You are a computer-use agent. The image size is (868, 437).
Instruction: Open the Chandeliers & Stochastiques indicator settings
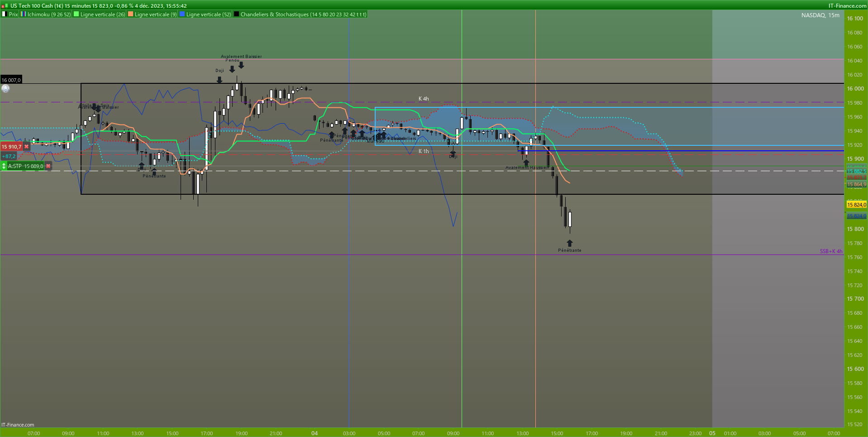pos(303,14)
